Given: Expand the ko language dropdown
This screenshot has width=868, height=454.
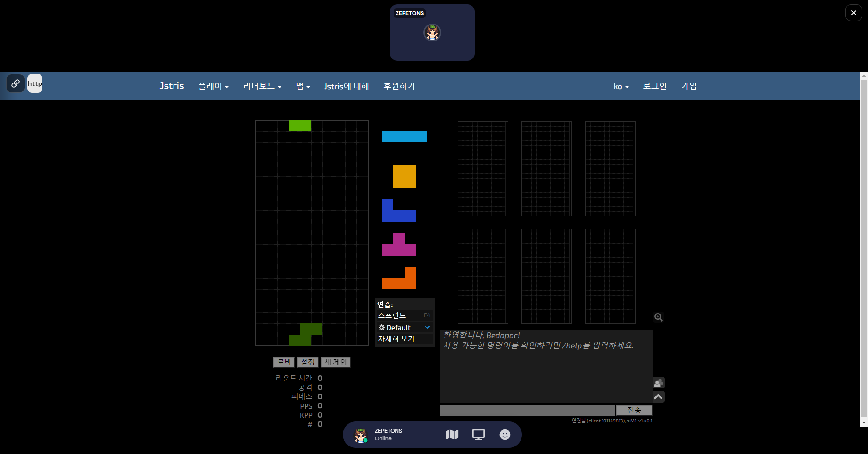Looking at the screenshot, I should [x=621, y=87].
